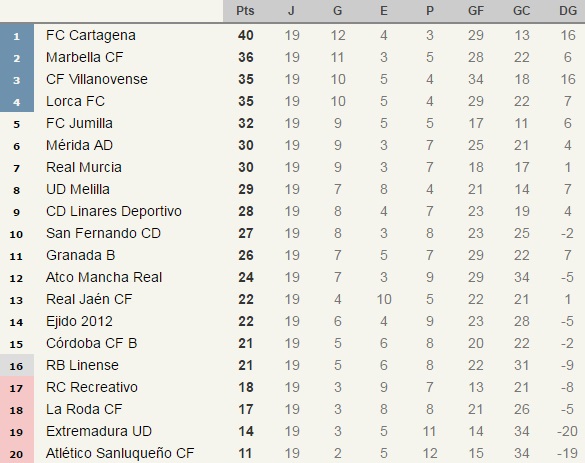Click the FC Cartagena team name
This screenshot has width=585, height=463.
tap(91, 35)
